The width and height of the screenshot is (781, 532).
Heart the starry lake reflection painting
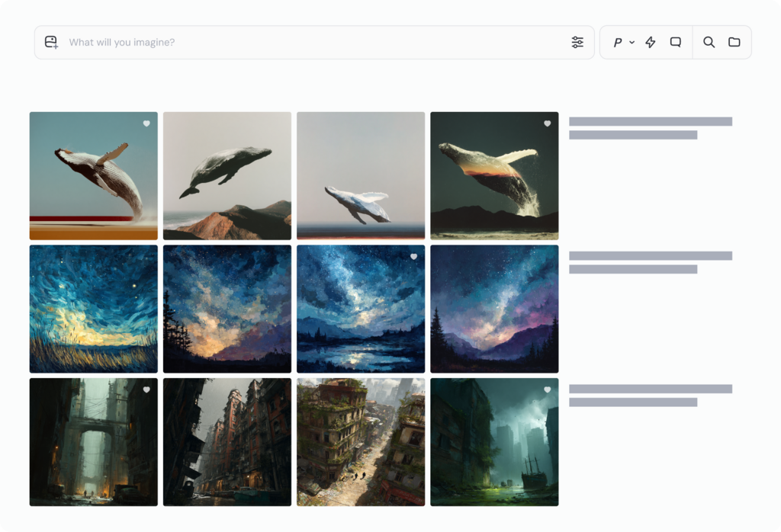click(x=413, y=257)
